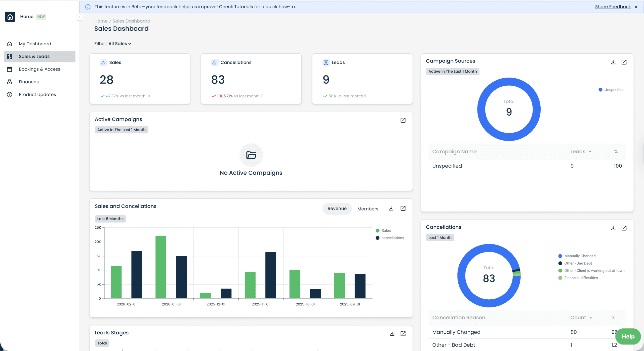Viewport: 644px width, 351px height.
Task: Click the Share Feedback link
Action: (613, 7)
